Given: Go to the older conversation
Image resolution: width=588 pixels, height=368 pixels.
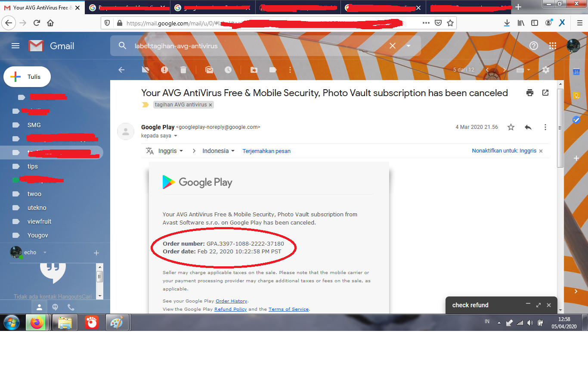Looking at the screenshot, I should click(504, 70).
